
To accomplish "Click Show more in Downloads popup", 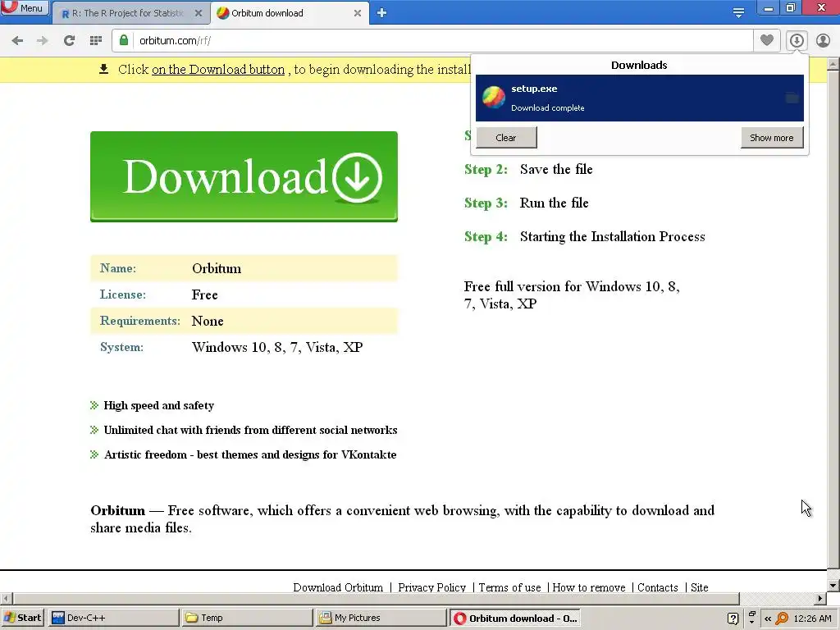I will pos(772,138).
